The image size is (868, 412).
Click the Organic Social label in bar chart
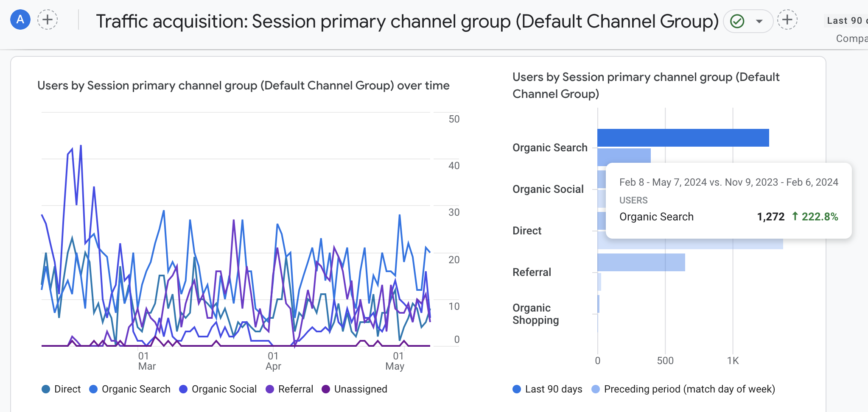click(x=548, y=189)
